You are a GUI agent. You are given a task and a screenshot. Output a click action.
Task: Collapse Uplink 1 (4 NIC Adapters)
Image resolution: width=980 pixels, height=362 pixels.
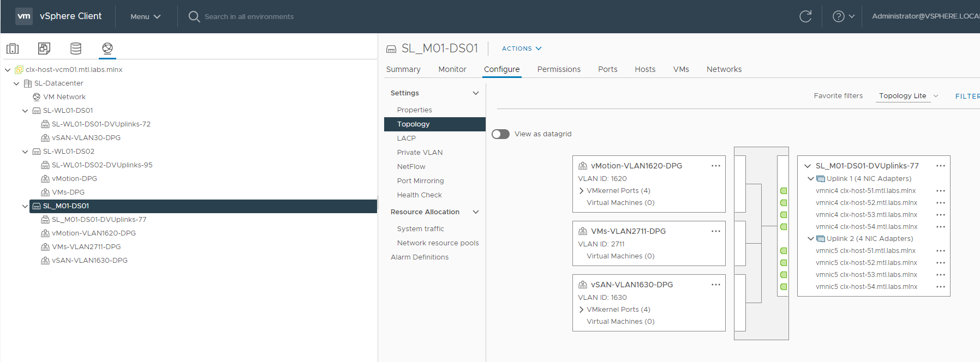(x=811, y=179)
